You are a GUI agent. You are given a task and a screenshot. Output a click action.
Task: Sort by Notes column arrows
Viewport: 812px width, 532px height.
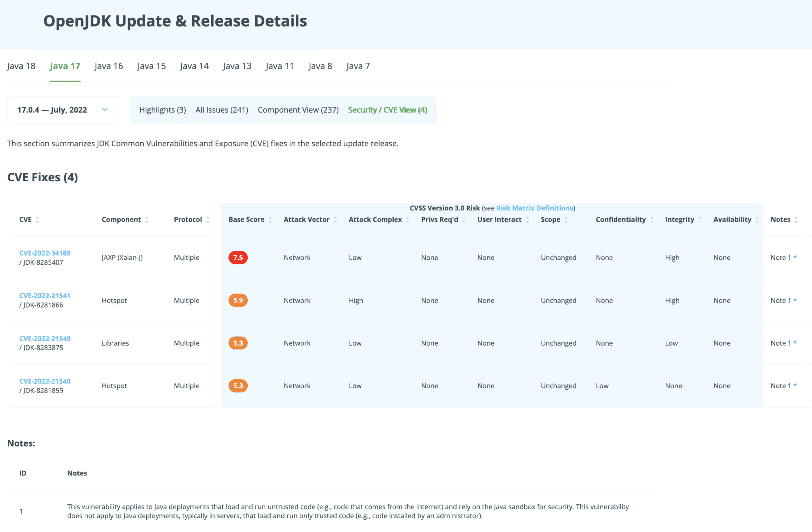point(796,220)
